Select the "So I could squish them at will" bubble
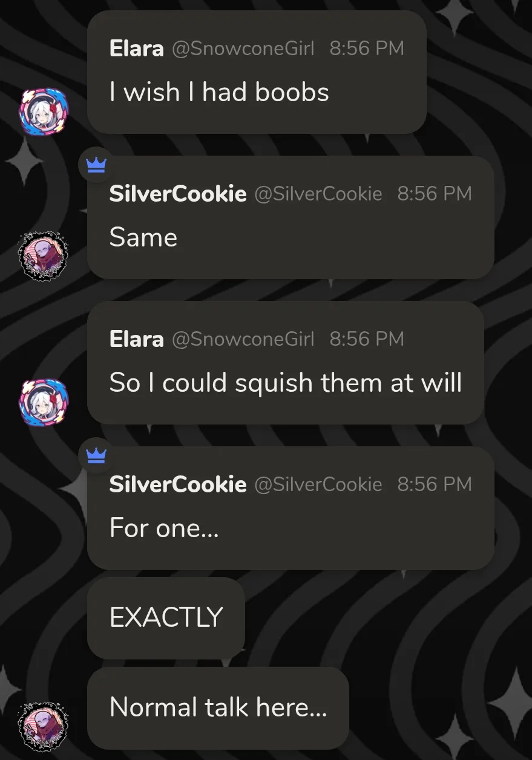The width and height of the screenshot is (532, 760). pos(286,363)
